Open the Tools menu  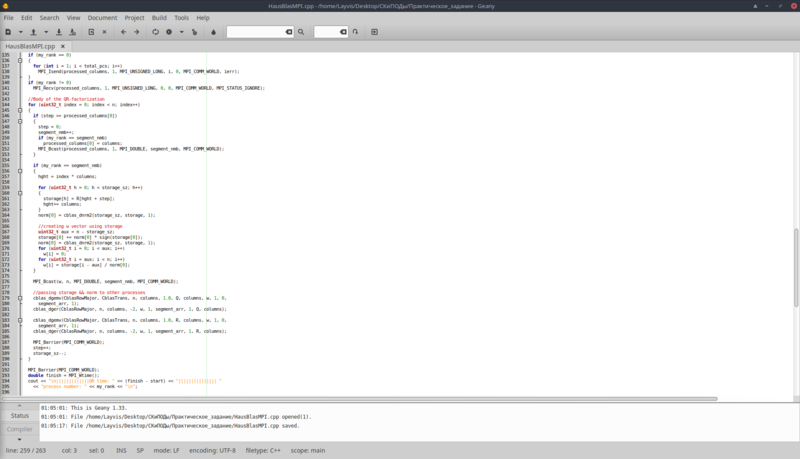pyautogui.click(x=182, y=18)
